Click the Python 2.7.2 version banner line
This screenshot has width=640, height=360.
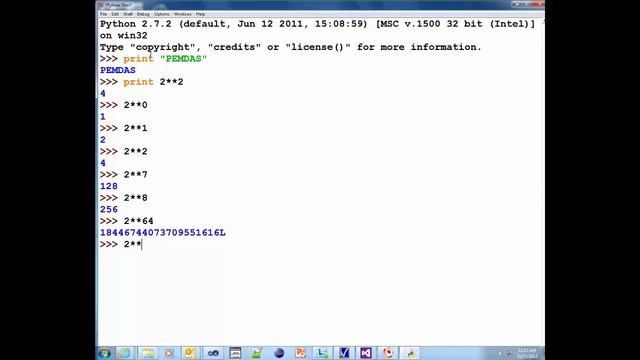[x=317, y=24]
